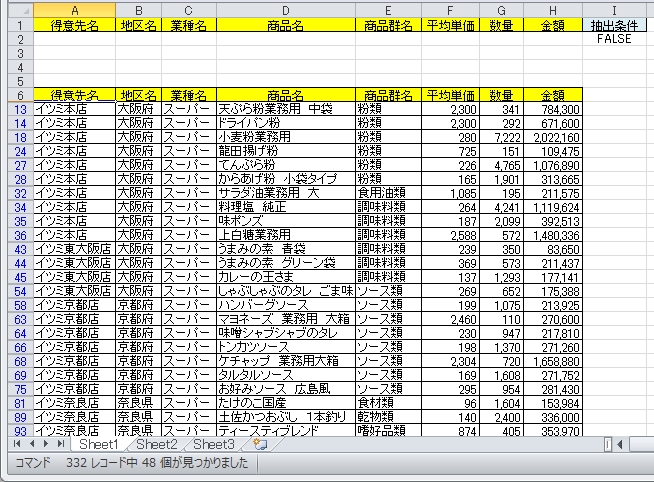The height and width of the screenshot is (482, 654).
Task: Jump to last sheet using navigation arrow
Action: (59, 443)
